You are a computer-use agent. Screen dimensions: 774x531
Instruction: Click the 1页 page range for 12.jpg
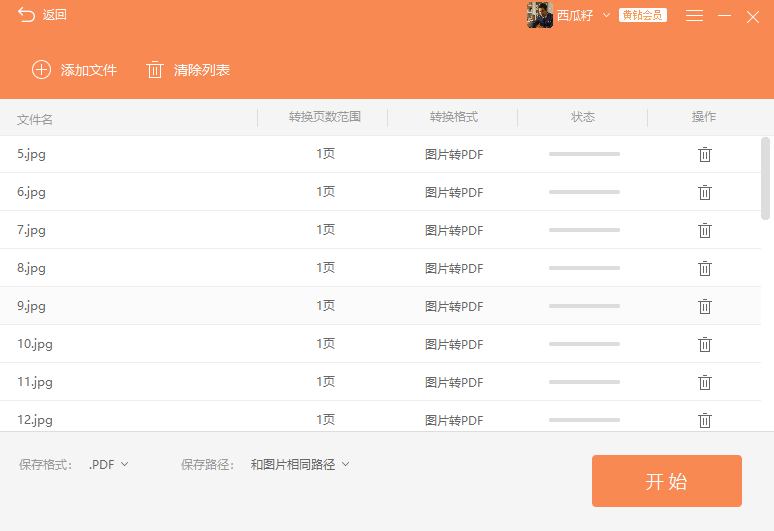[326, 420]
